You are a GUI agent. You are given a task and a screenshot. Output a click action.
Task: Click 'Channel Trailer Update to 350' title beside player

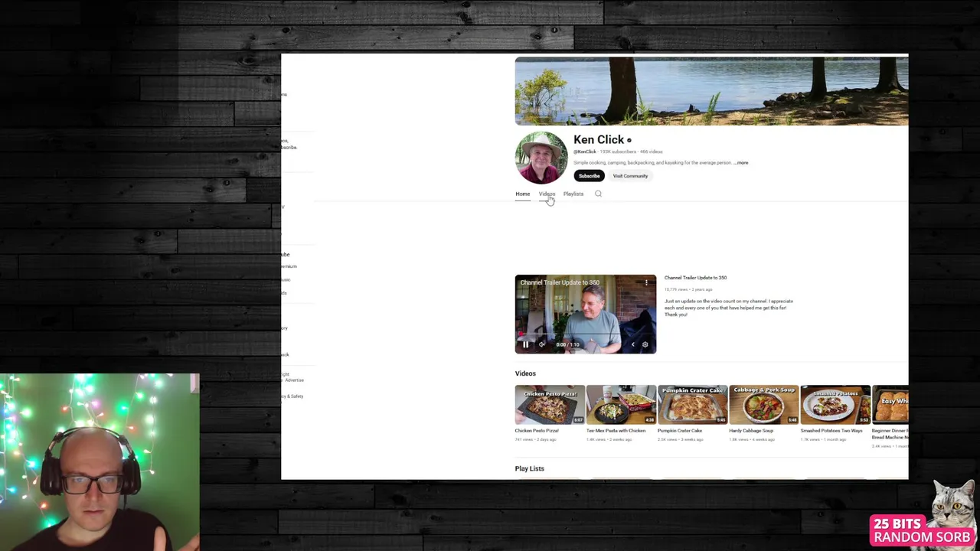(695, 278)
